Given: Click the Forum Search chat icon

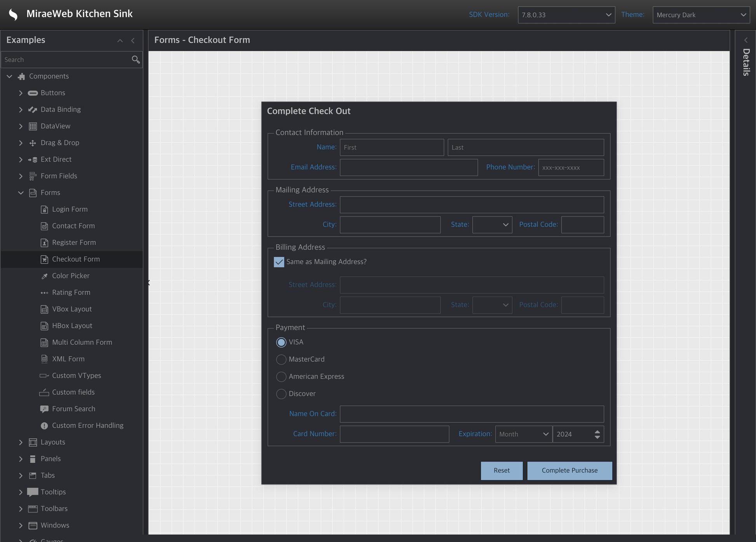Looking at the screenshot, I should coord(44,409).
